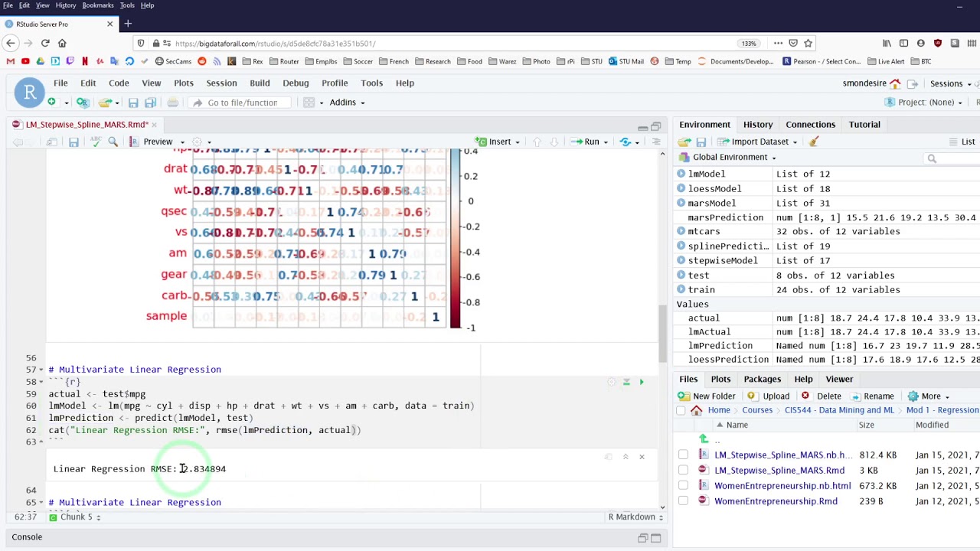Screen dimensions: 980x551
Task: Save current Rmd document in editor toolbar
Action: [73, 142]
